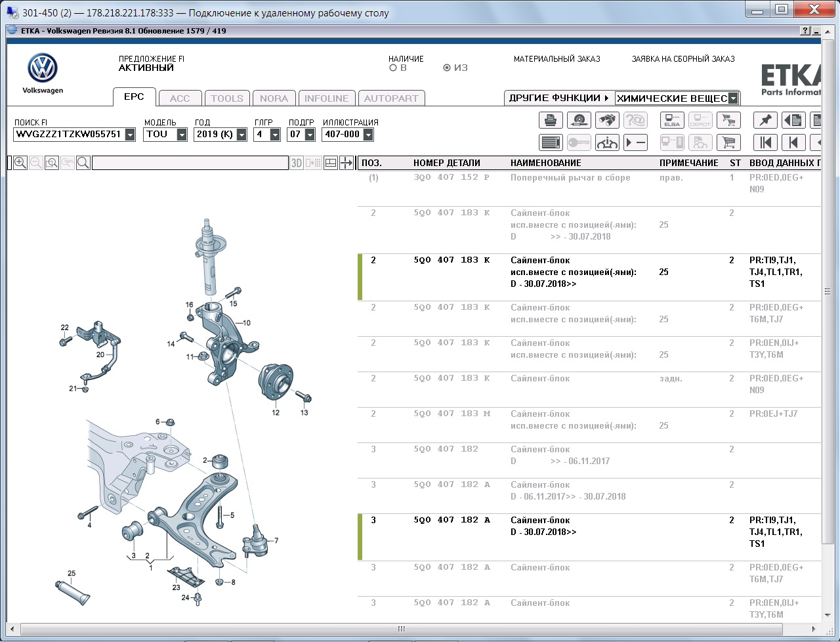This screenshot has height=642, width=840.
Task: Click the ПРИМЕЧАНИЕ column header
Action: [689, 163]
